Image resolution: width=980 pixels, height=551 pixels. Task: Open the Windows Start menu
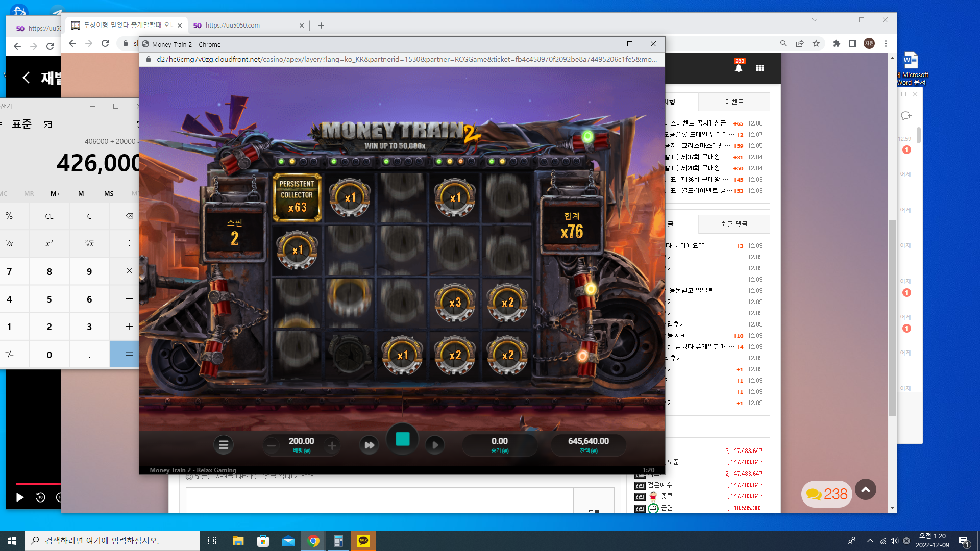(x=12, y=541)
